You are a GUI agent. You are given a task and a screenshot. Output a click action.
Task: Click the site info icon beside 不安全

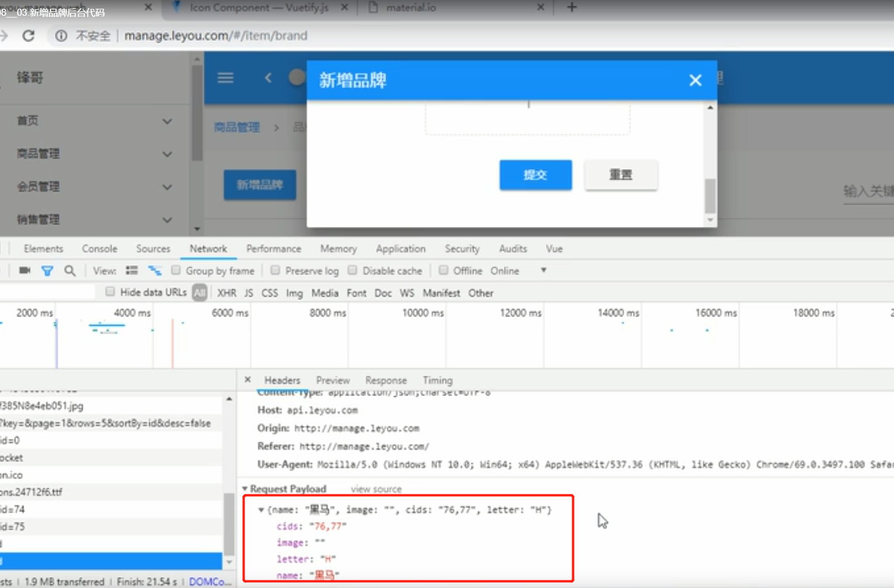pos(61,36)
